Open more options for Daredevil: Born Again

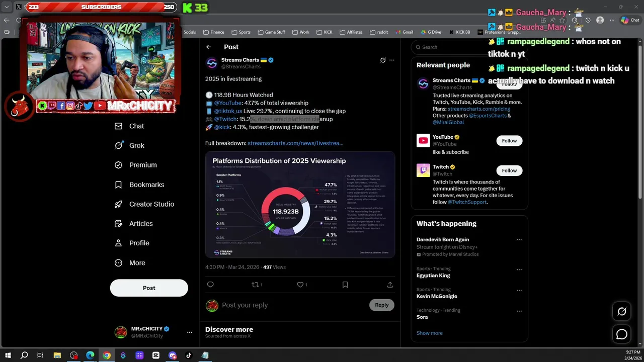pos(519,240)
